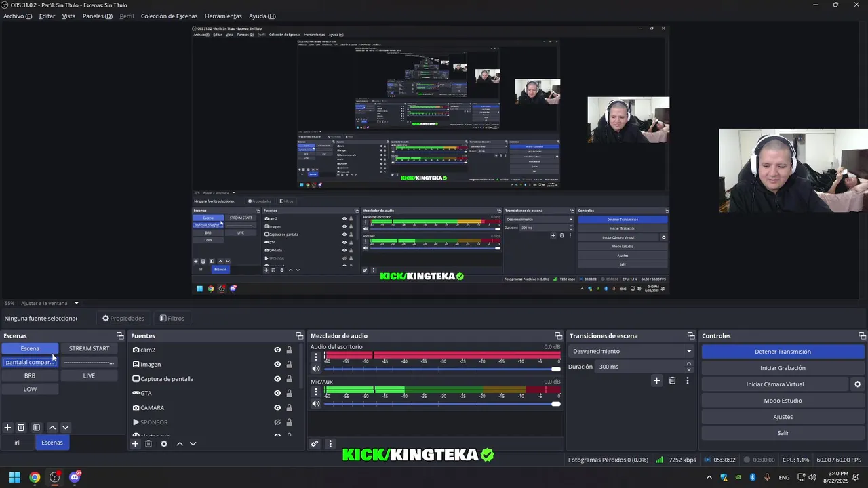Open the Herramientas menu
This screenshot has width=868, height=488.
pos(223,16)
